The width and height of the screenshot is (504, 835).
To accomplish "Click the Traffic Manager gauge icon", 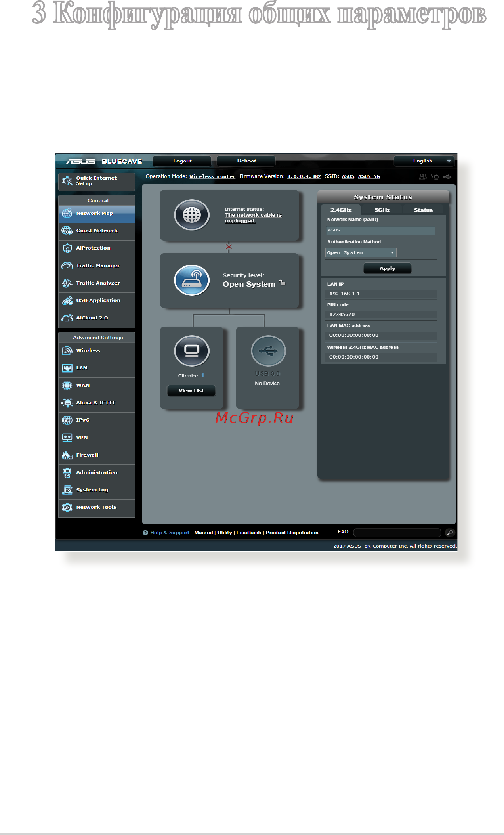I will (x=67, y=266).
